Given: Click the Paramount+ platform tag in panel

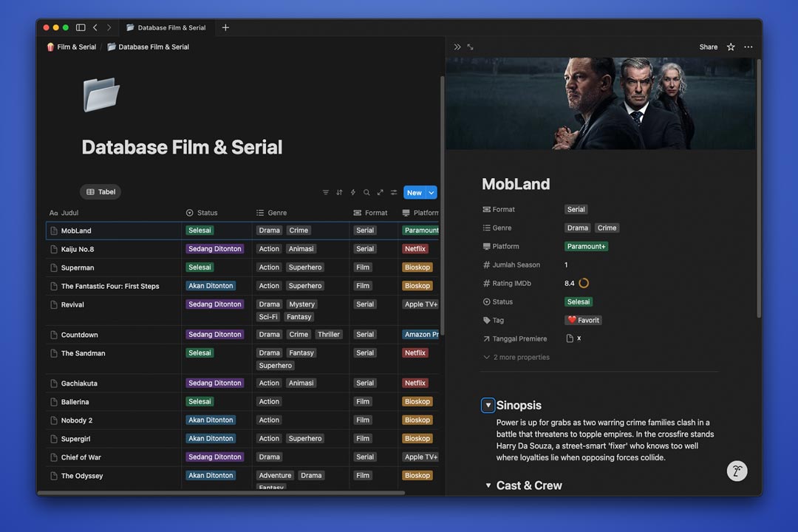Looking at the screenshot, I should [586, 246].
